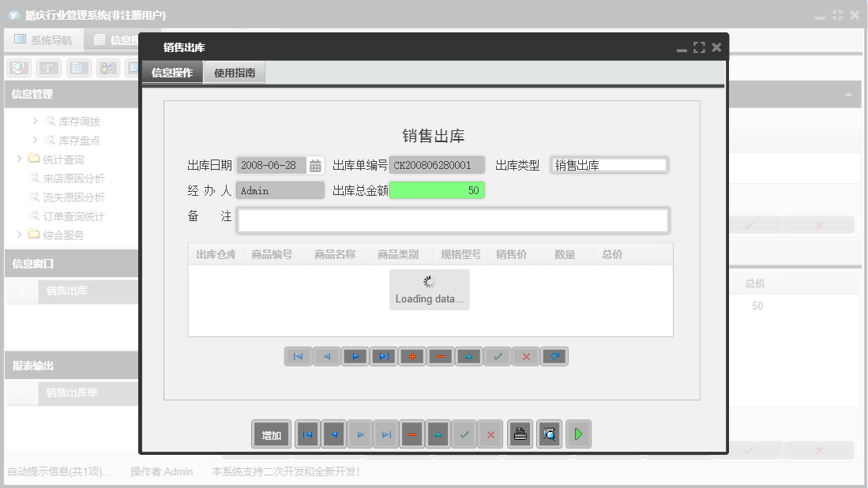
Task: Expand the 综合服务 folder
Action: [x=20, y=235]
